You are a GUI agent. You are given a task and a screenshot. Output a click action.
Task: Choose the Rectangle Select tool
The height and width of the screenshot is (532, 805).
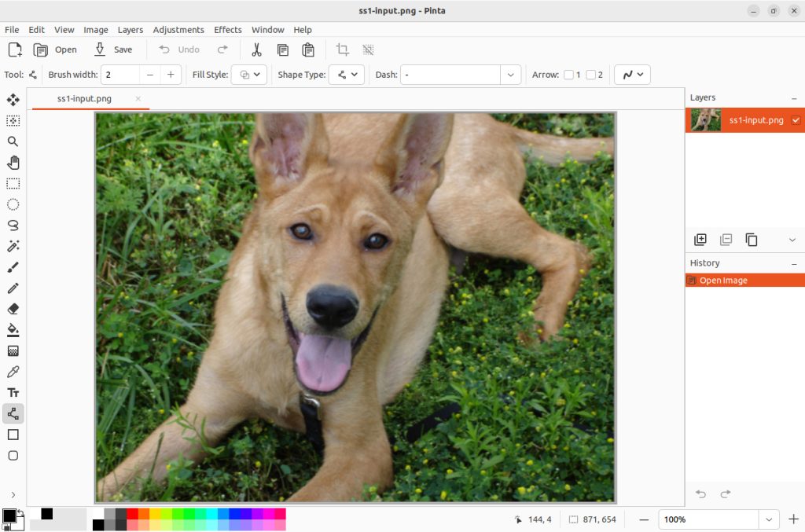pos(13,183)
